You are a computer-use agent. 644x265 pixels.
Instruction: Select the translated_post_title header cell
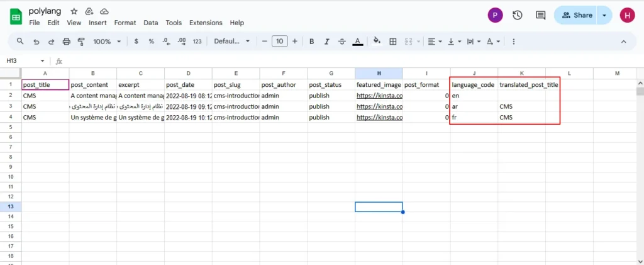tap(521, 84)
